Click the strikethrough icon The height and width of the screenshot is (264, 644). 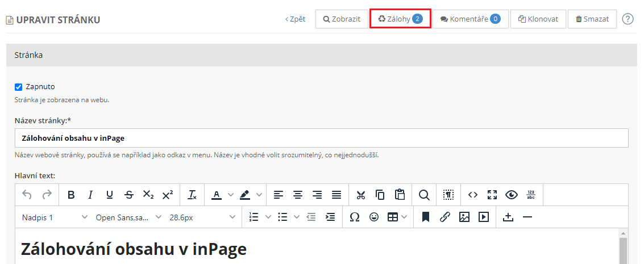point(129,195)
